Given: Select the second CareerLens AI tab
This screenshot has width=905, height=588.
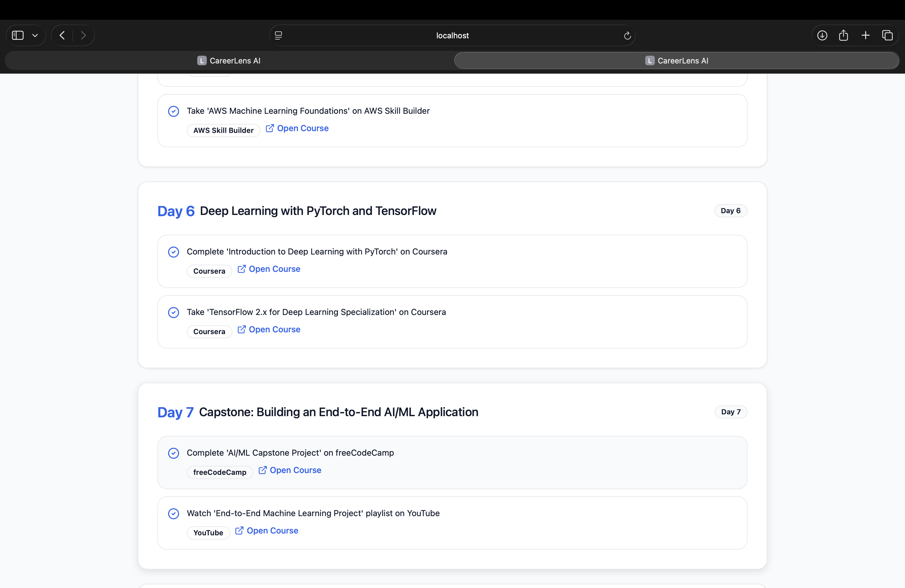Looking at the screenshot, I should (x=676, y=60).
